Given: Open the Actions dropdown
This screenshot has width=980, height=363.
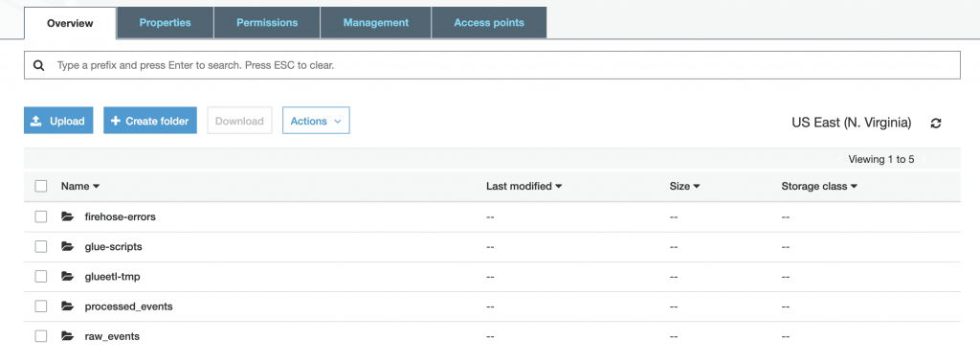Looking at the screenshot, I should tap(316, 121).
